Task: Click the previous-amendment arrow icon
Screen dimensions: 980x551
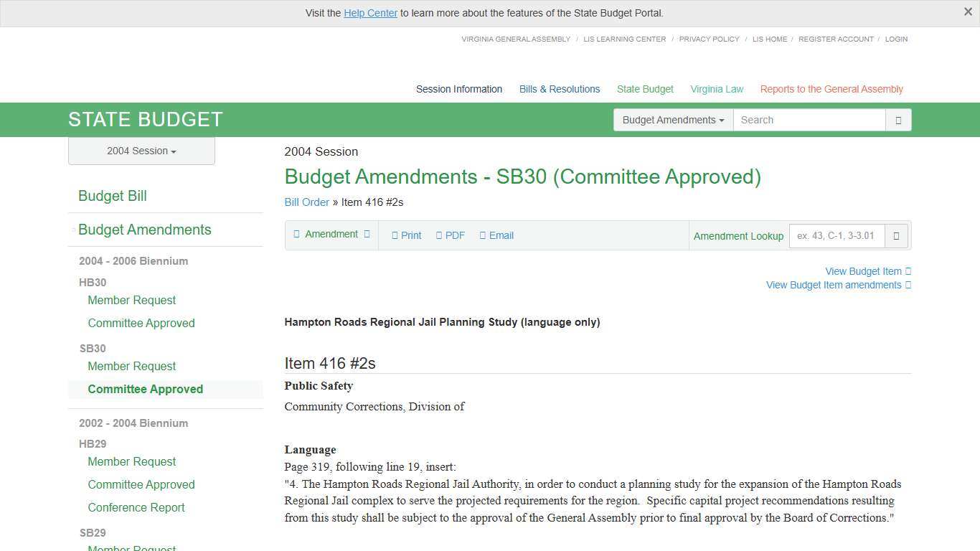Action: [297, 234]
